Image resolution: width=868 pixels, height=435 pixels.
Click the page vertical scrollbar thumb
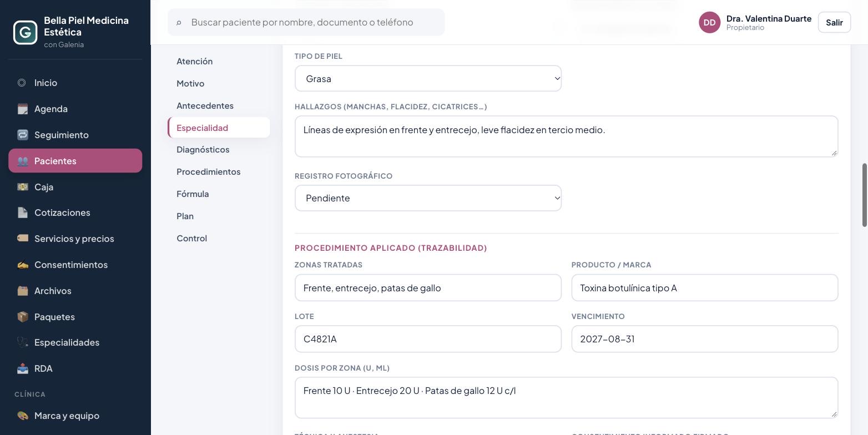point(864,195)
